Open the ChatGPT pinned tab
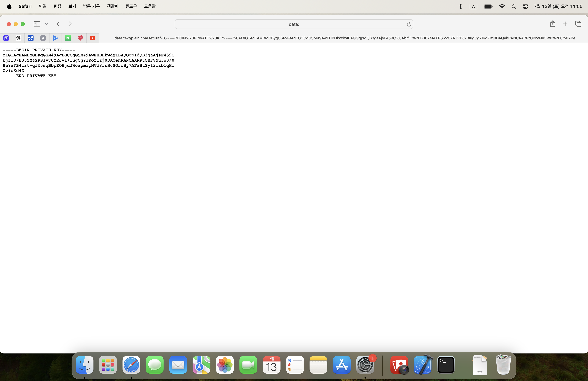 click(x=19, y=38)
